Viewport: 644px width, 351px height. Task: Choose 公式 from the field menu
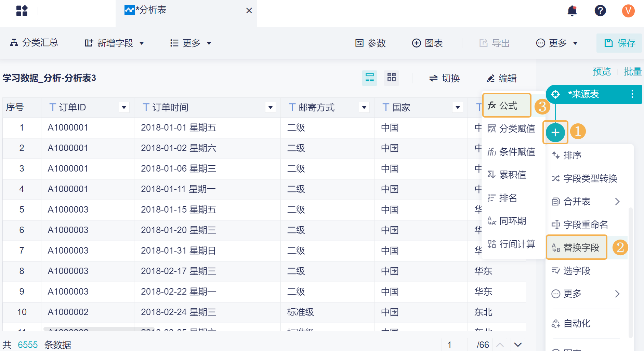507,106
